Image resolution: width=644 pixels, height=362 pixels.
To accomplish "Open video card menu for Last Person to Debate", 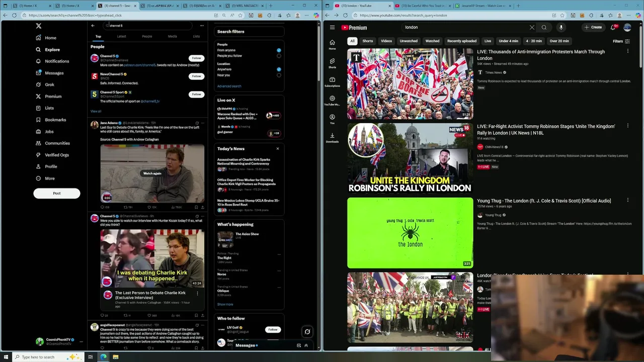I will 197,293.
